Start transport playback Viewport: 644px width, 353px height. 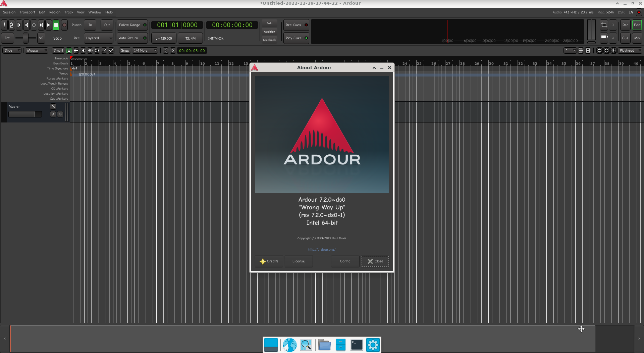[49, 25]
